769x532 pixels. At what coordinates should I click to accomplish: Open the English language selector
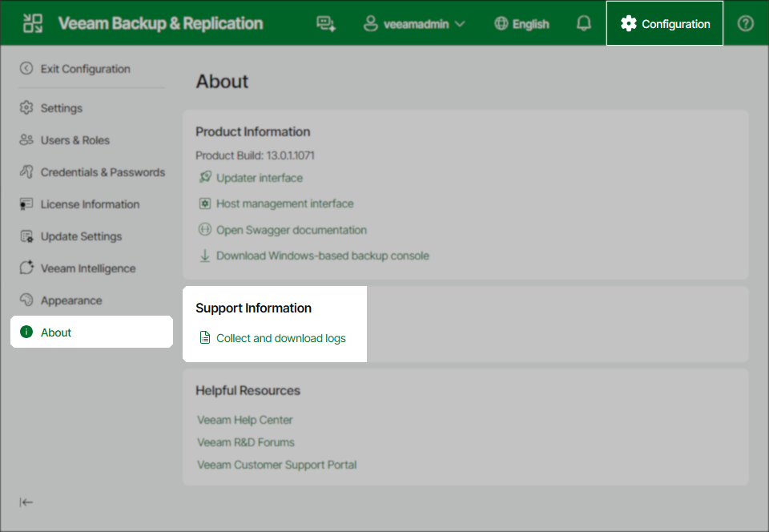(x=521, y=23)
